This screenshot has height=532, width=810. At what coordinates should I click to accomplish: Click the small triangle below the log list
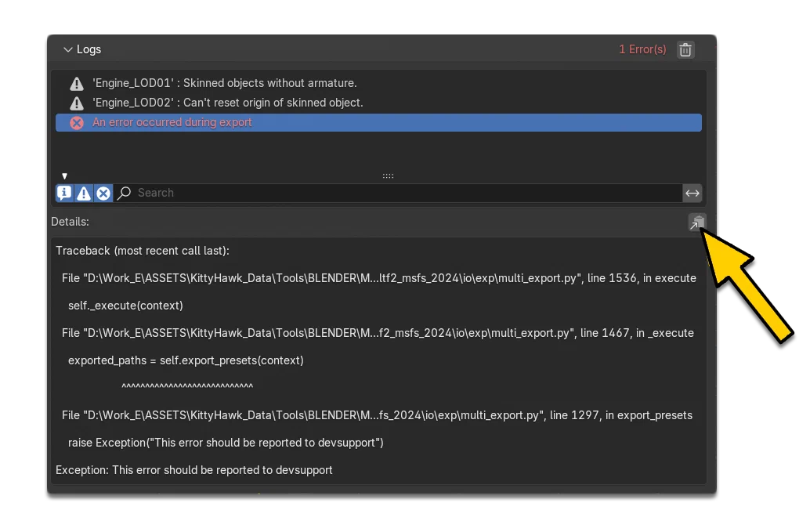(64, 176)
